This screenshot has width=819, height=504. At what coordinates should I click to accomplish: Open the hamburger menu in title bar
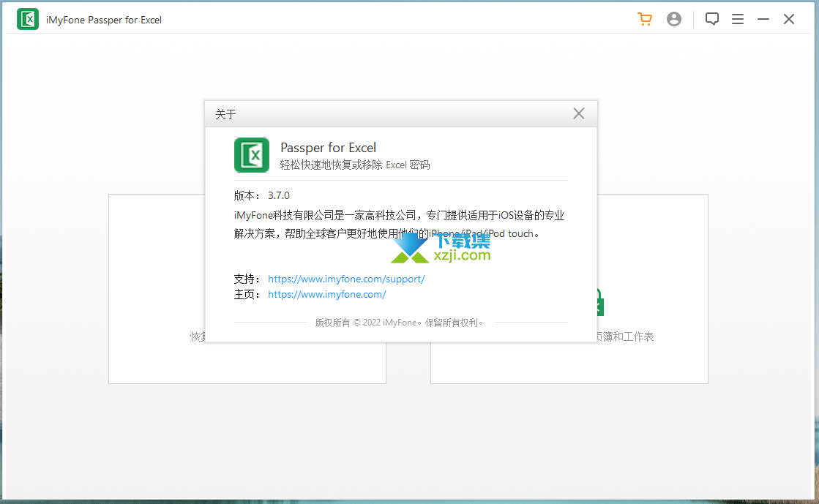738,19
